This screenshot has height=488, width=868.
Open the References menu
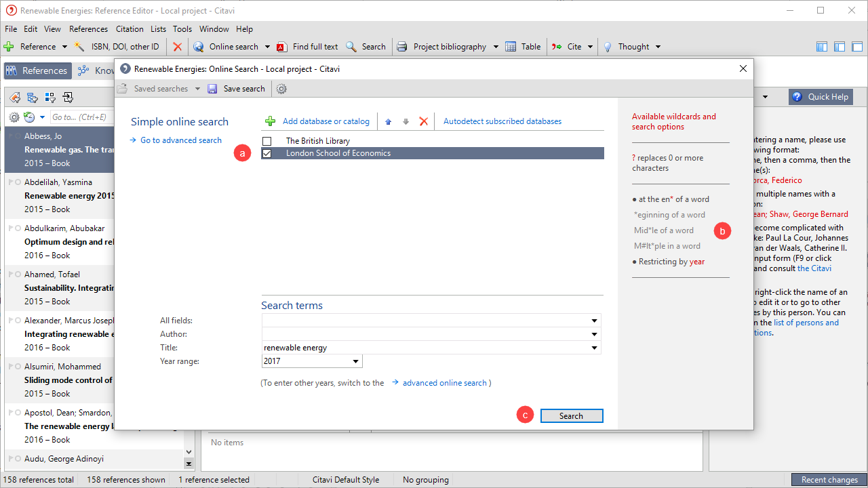(89, 29)
